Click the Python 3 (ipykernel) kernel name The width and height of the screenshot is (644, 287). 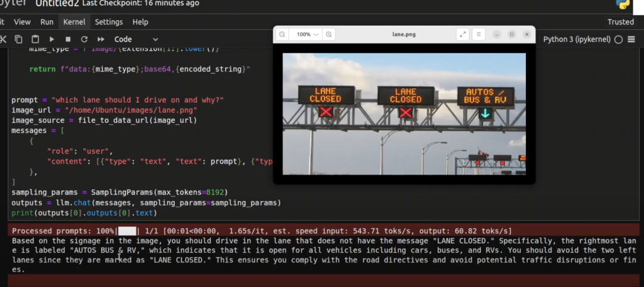(x=577, y=39)
